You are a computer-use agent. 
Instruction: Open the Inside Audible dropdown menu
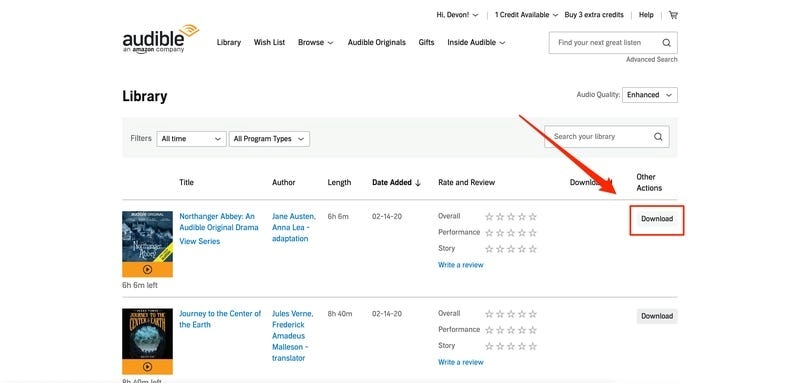(x=476, y=43)
